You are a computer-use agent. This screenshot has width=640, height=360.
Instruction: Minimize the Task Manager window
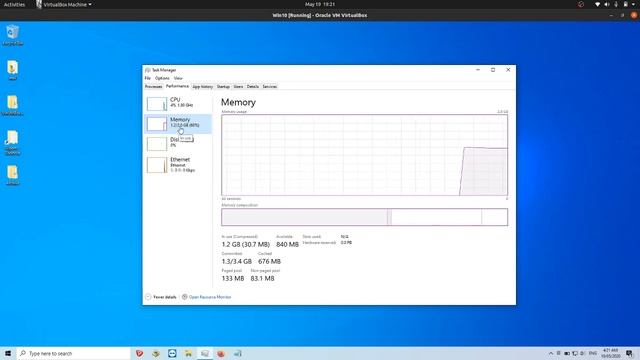pos(478,70)
